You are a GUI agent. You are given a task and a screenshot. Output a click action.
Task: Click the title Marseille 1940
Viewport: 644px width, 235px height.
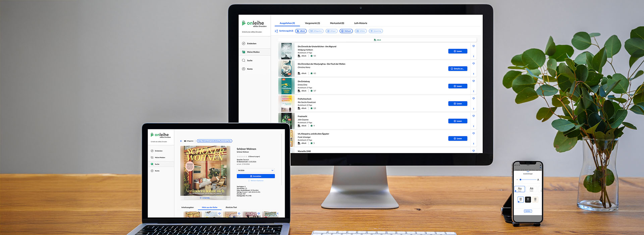304,151
